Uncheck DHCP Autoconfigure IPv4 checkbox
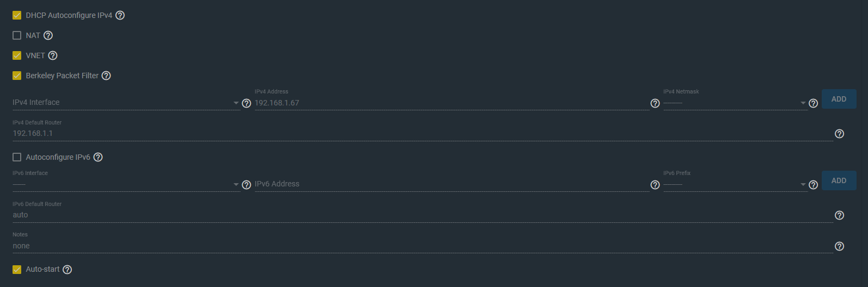Viewport: 868px width, 287px height. coord(17,15)
